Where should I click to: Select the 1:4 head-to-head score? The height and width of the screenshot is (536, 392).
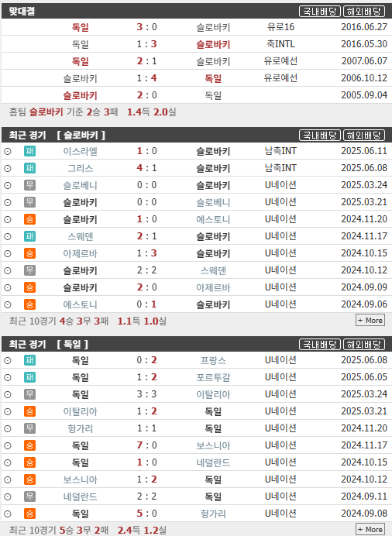tap(146, 78)
